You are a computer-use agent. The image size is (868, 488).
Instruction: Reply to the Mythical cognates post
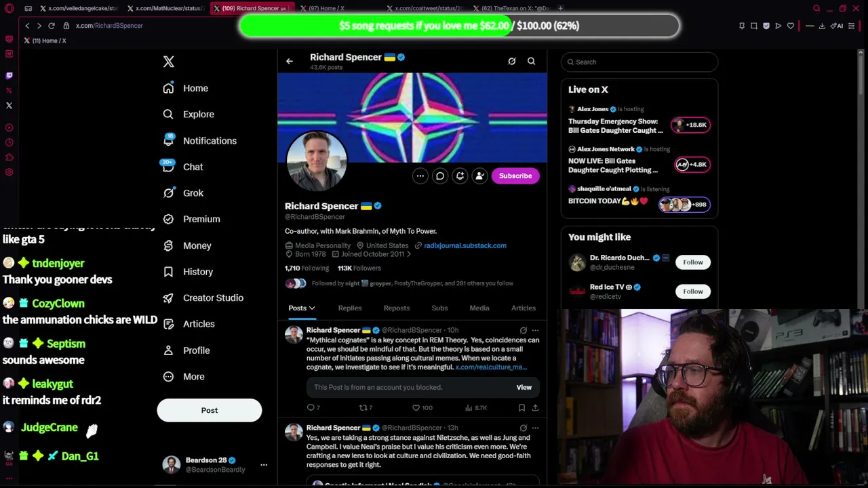click(x=311, y=407)
